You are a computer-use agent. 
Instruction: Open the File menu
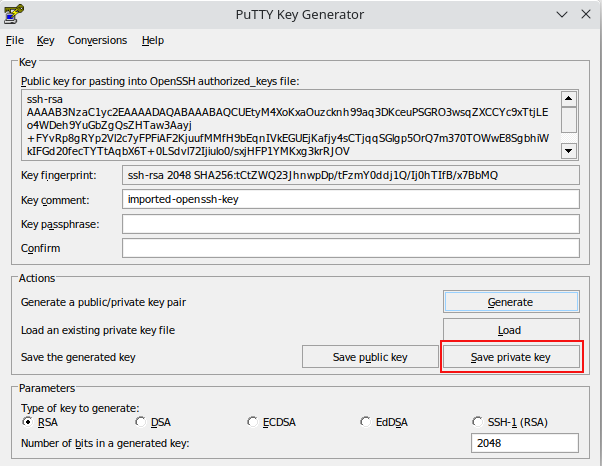click(x=15, y=40)
